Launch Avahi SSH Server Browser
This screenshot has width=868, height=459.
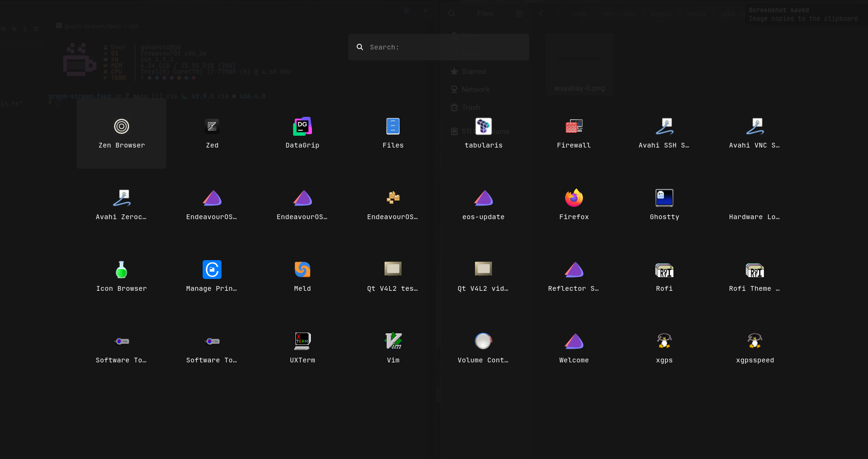tap(664, 134)
